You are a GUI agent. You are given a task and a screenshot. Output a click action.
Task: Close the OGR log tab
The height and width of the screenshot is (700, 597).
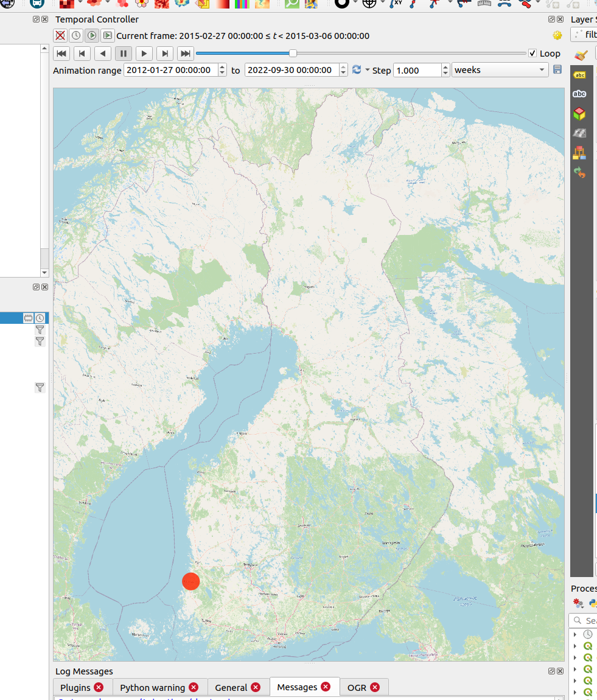click(x=375, y=687)
